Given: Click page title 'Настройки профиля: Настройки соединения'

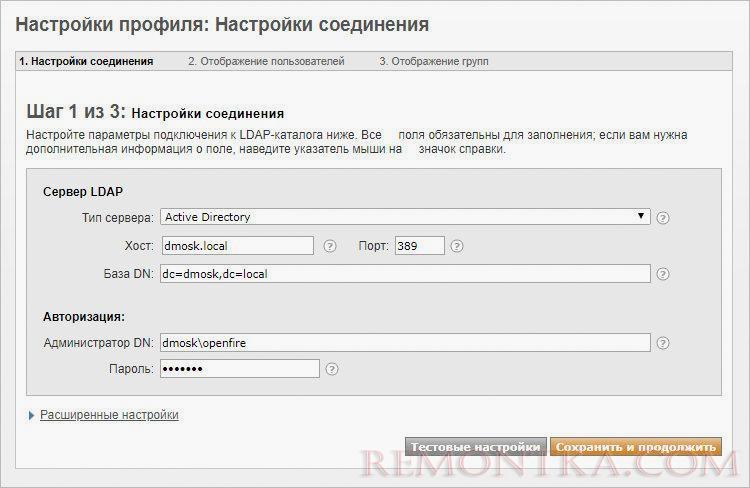Looking at the screenshot, I should click(x=222, y=24).
